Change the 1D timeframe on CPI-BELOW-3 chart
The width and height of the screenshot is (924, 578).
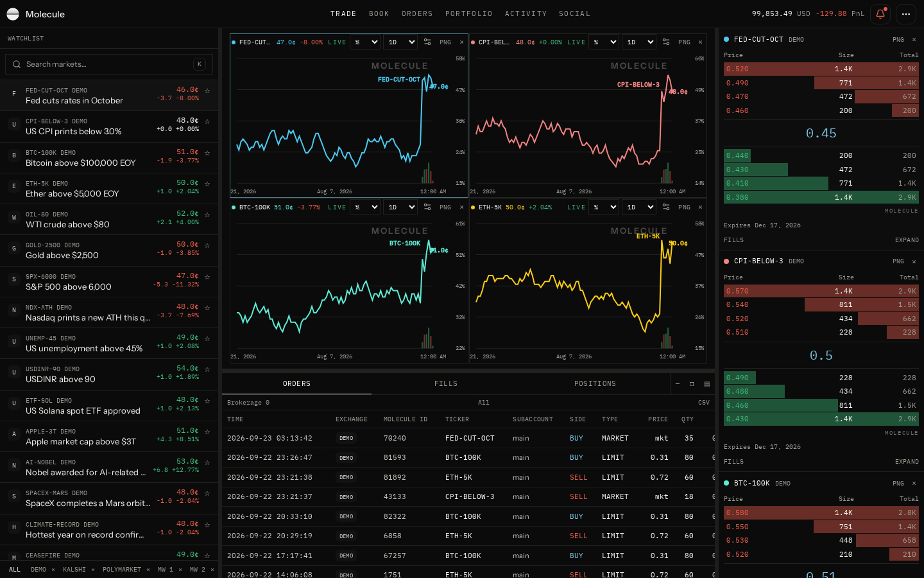tap(640, 42)
